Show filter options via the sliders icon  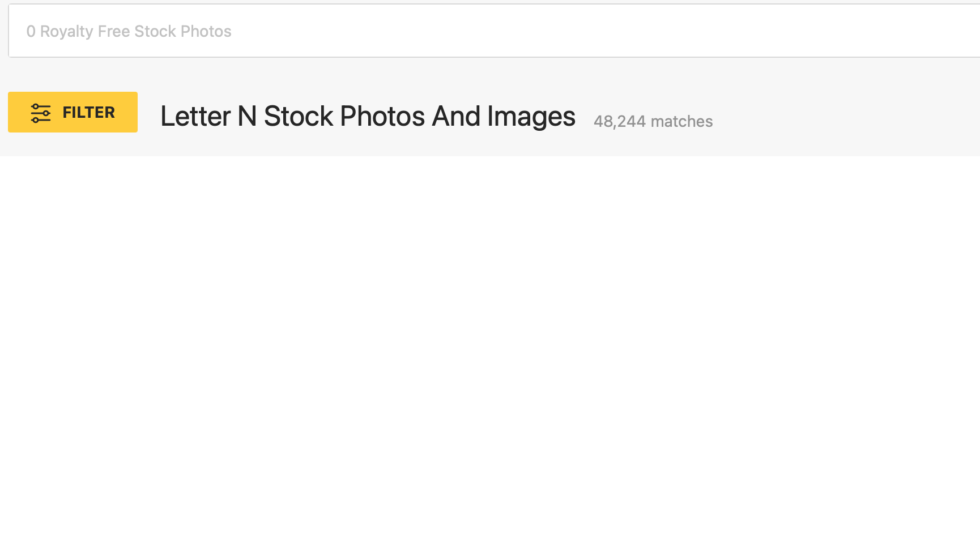[x=41, y=113]
